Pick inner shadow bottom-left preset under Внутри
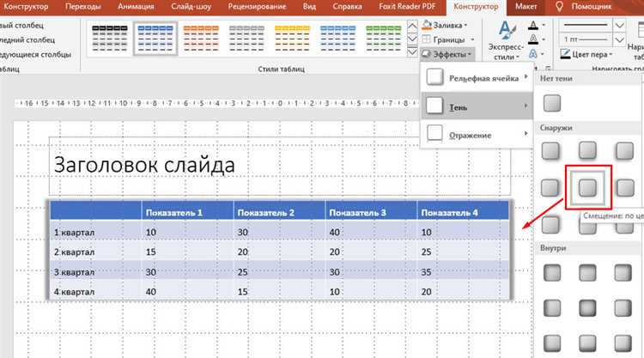Viewport: 644px width, 358px height. (x=552, y=343)
